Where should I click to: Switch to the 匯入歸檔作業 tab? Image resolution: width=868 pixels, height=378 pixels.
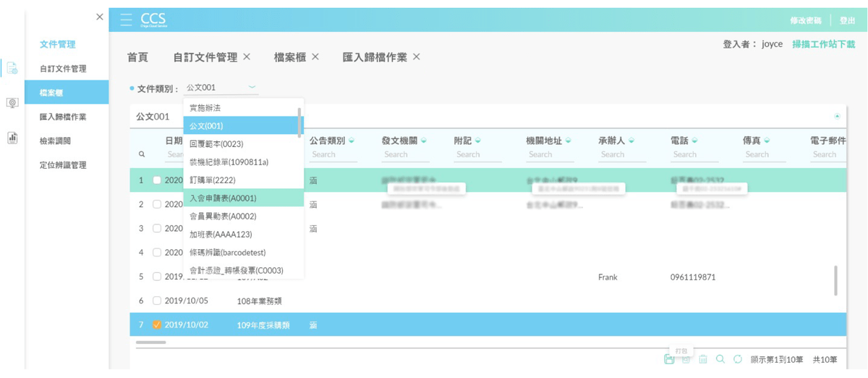(374, 57)
